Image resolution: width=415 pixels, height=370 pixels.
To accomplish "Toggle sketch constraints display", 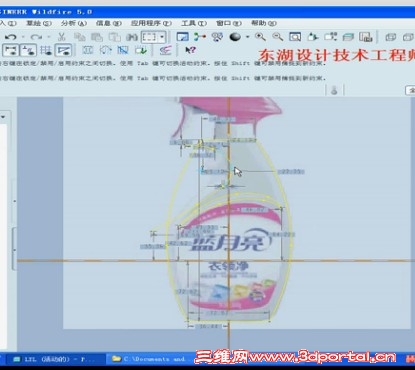I will click(x=28, y=51).
